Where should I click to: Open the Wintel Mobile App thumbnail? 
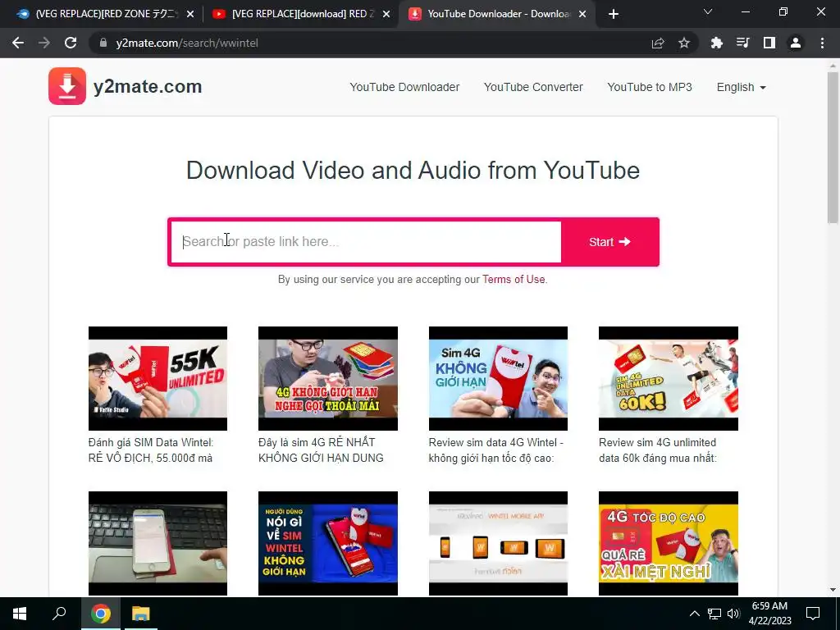(498, 543)
